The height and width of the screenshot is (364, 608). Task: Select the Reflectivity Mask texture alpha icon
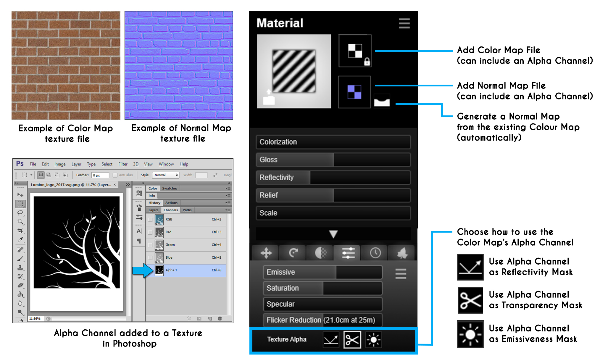(331, 340)
